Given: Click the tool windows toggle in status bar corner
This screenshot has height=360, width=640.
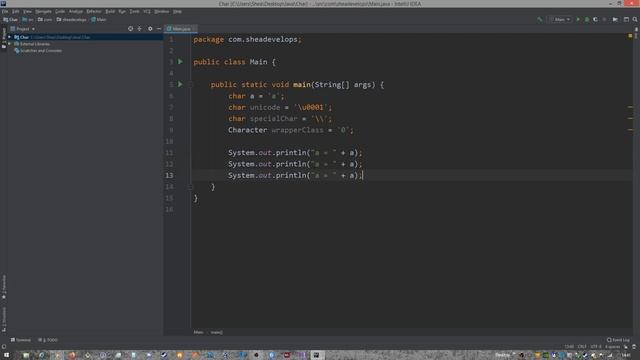Looking at the screenshot, I should pos(4,347).
